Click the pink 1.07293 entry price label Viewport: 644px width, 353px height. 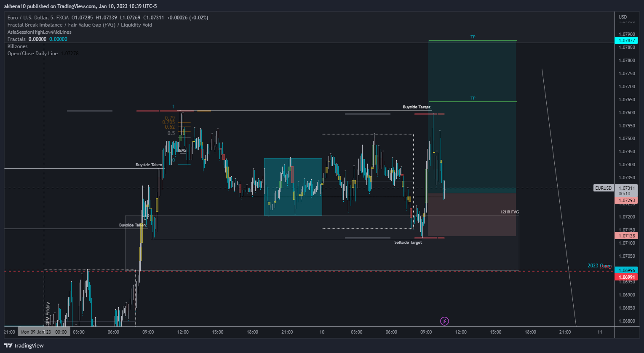(x=626, y=200)
